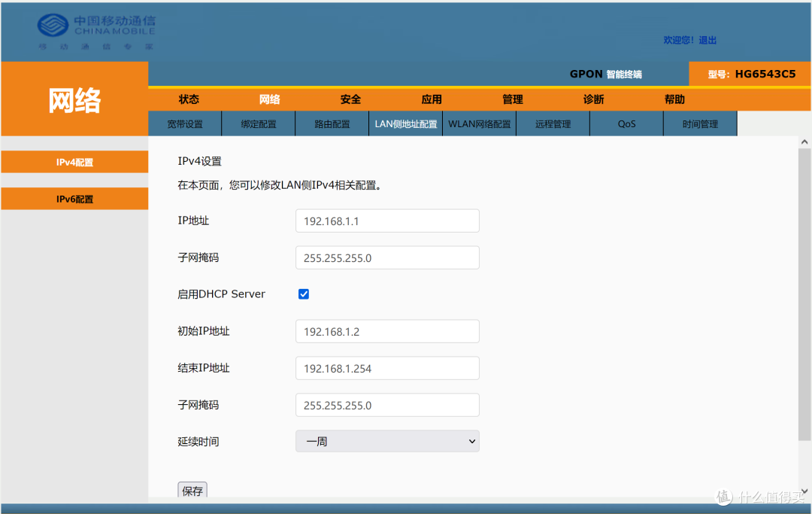Open the 延续时间 lease time dropdown

point(387,441)
